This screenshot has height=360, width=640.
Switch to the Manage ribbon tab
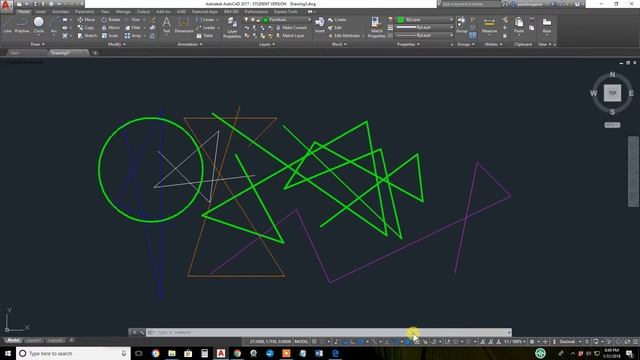[x=123, y=12]
